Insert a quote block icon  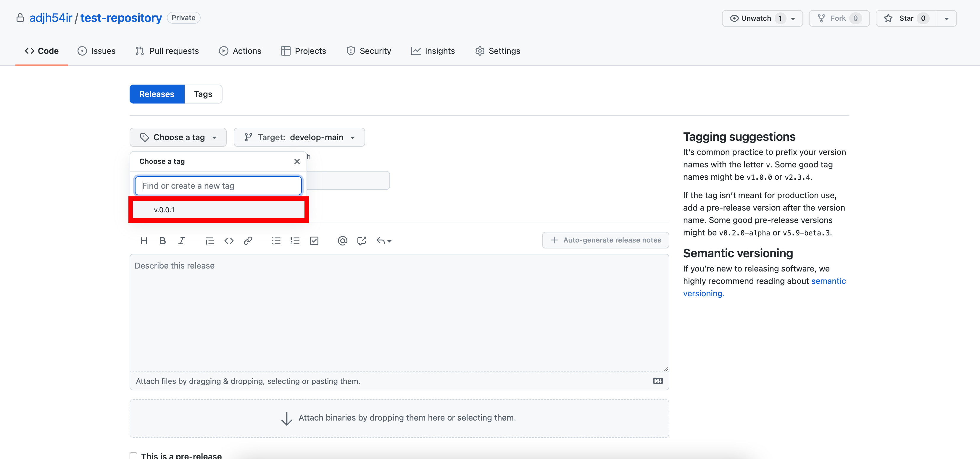pos(209,241)
